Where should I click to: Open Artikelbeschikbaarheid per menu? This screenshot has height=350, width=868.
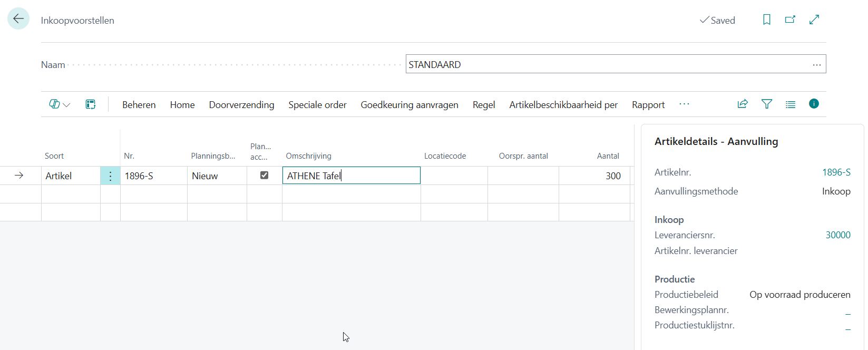coord(563,105)
